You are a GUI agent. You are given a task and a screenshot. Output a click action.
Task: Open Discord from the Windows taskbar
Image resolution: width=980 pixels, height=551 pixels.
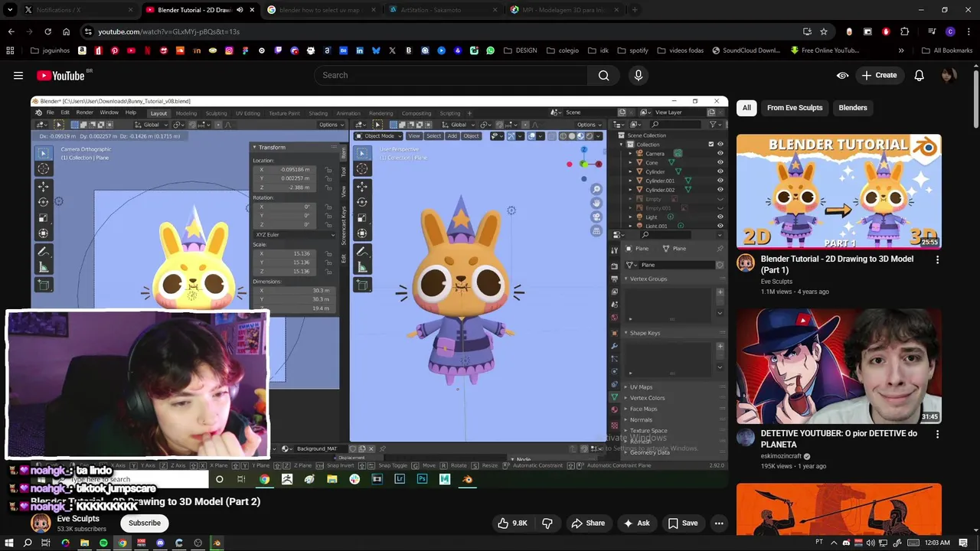(x=160, y=543)
